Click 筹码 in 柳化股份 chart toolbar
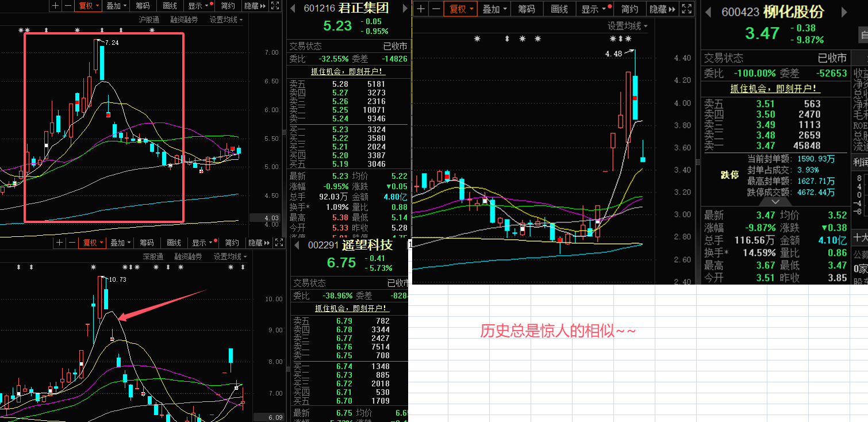868x422 pixels. click(527, 9)
